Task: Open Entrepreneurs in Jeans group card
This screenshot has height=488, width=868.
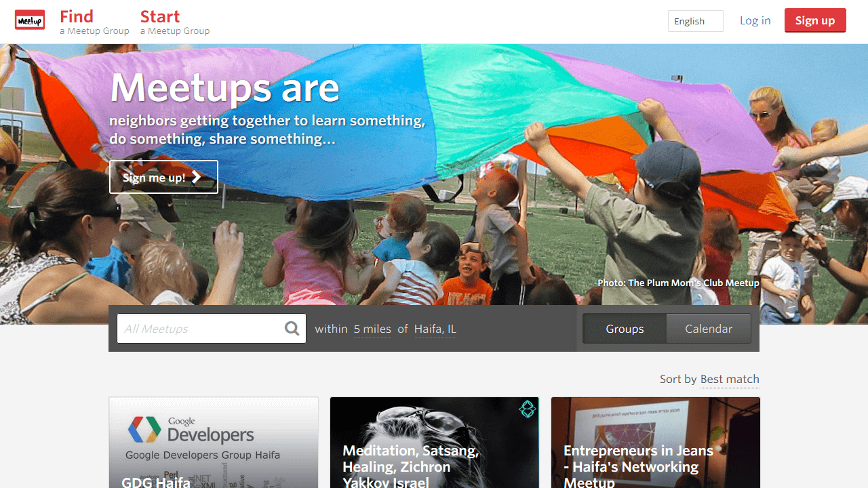Action: 656,443
